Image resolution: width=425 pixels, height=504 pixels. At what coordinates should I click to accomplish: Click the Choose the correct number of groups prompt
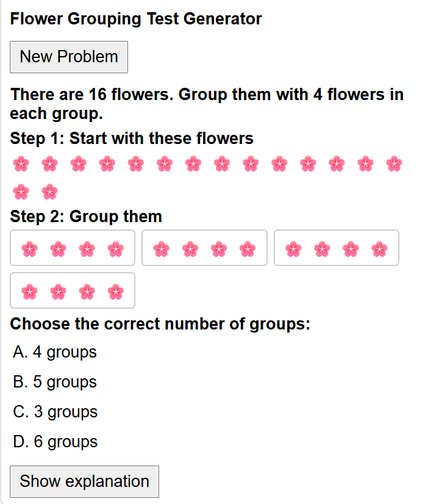[160, 323]
